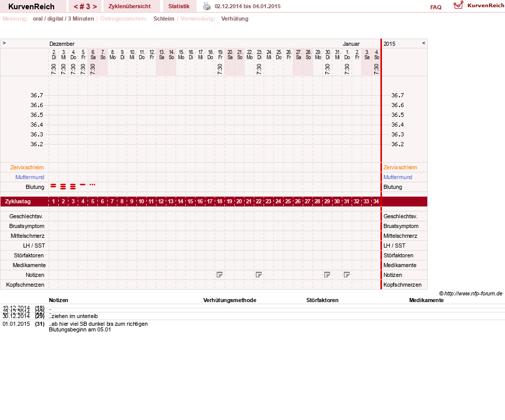Click 'oral / digital / 3 Minuten' text
The width and height of the screenshot is (505, 420).
point(63,19)
